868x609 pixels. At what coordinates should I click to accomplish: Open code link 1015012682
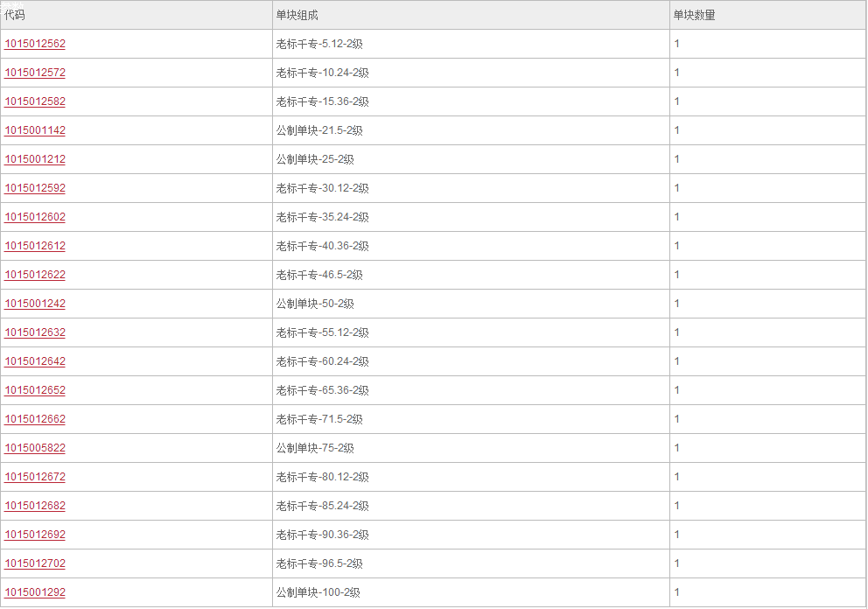(x=35, y=506)
